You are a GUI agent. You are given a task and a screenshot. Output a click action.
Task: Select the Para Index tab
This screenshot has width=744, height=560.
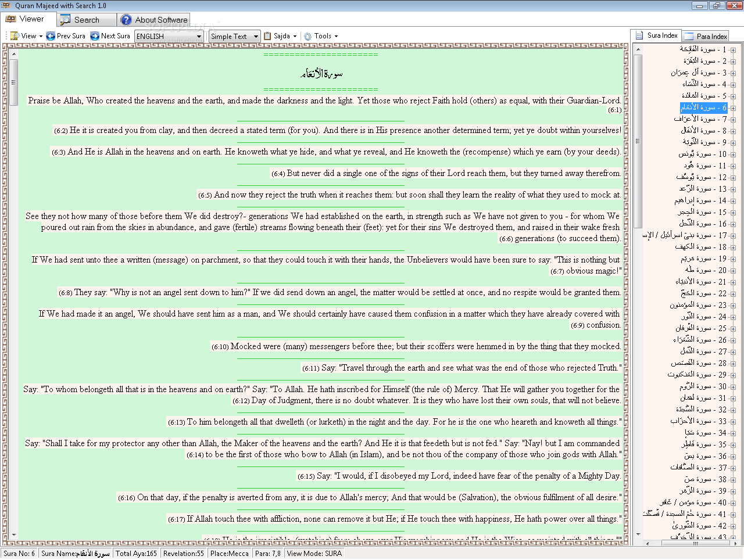point(706,36)
